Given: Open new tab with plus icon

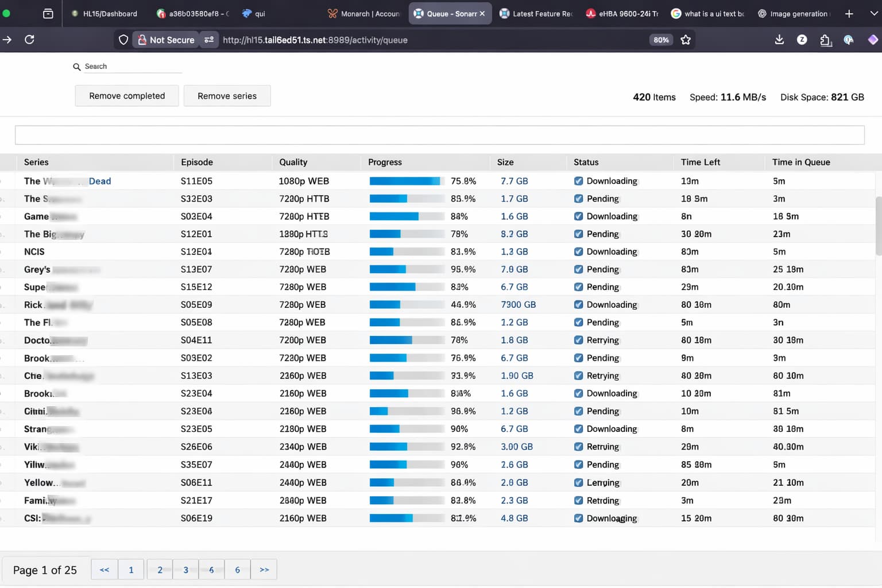Looking at the screenshot, I should pos(849,14).
